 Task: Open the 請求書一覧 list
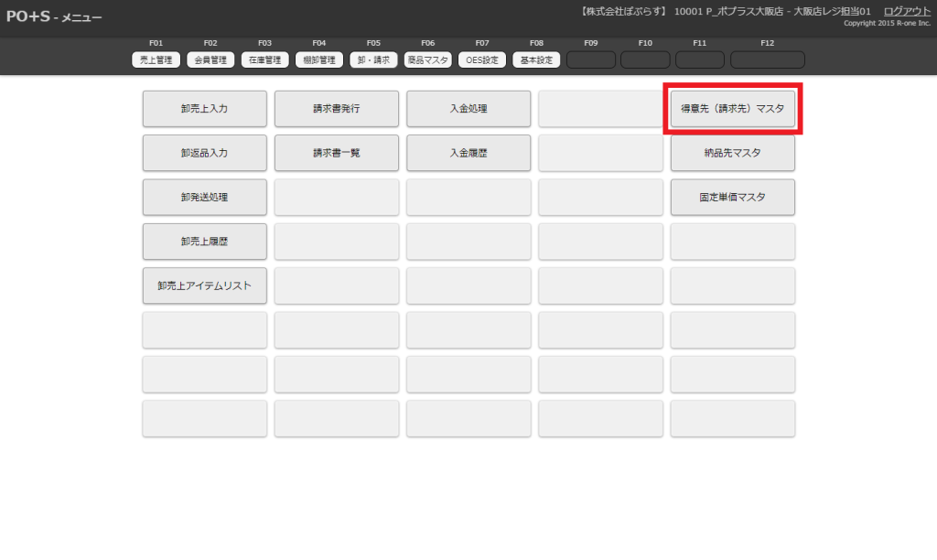(x=336, y=153)
